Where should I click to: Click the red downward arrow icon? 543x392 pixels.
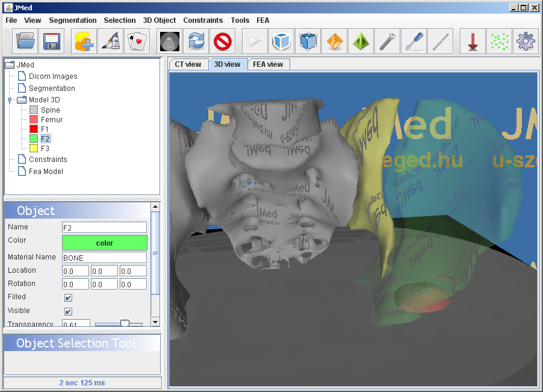(473, 42)
